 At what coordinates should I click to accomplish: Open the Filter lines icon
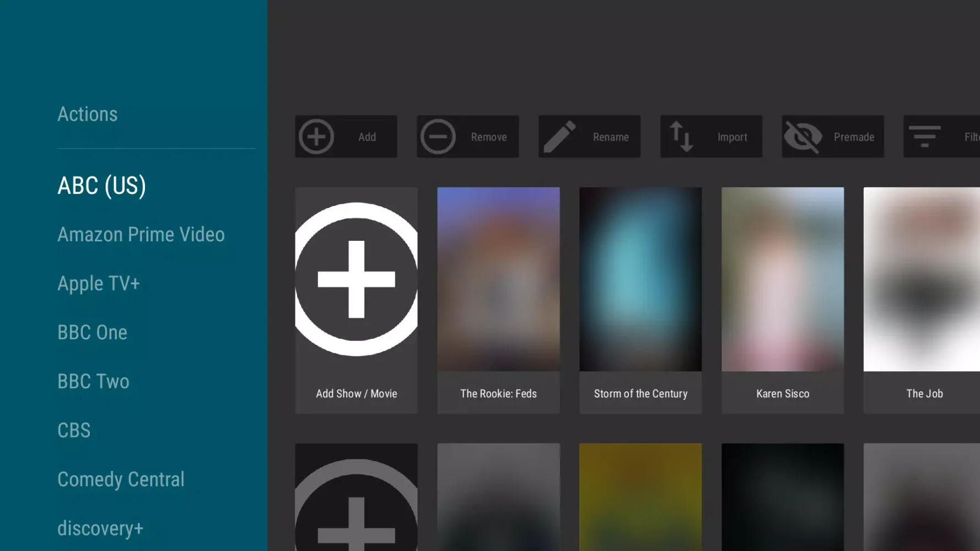point(925,137)
